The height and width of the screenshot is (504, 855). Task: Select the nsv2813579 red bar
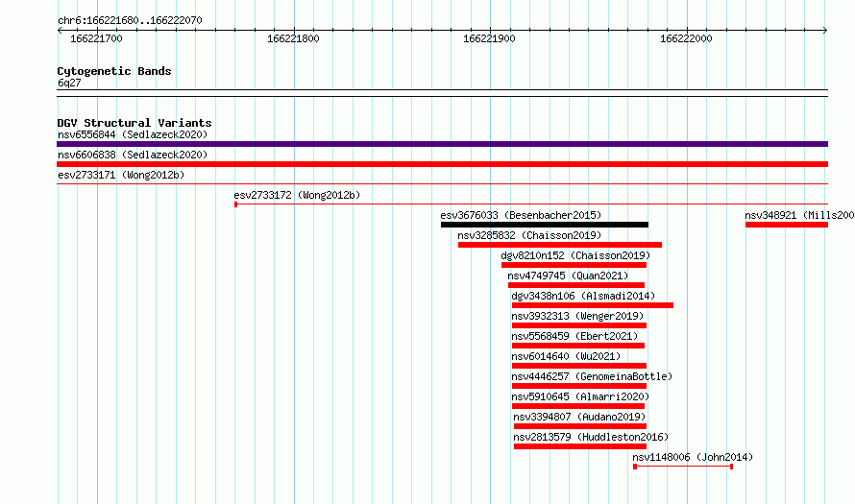580,446
